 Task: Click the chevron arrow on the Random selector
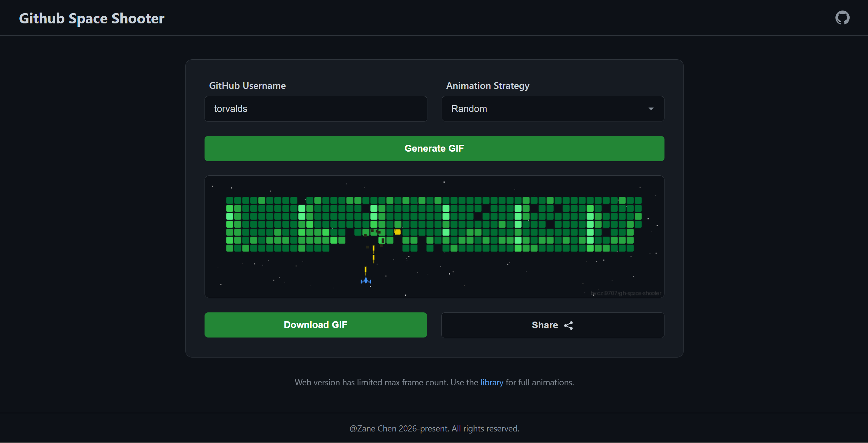tap(651, 109)
